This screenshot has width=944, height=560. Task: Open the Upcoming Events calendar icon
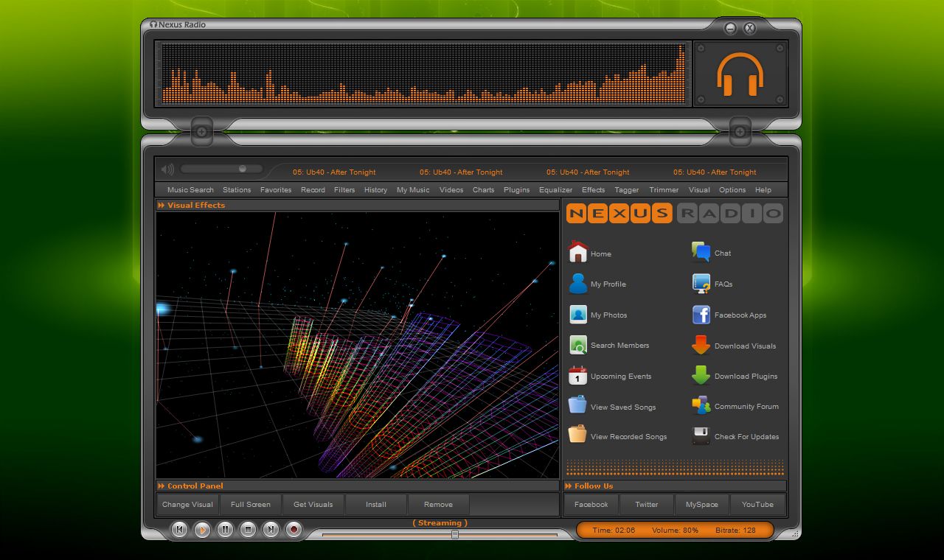(578, 376)
